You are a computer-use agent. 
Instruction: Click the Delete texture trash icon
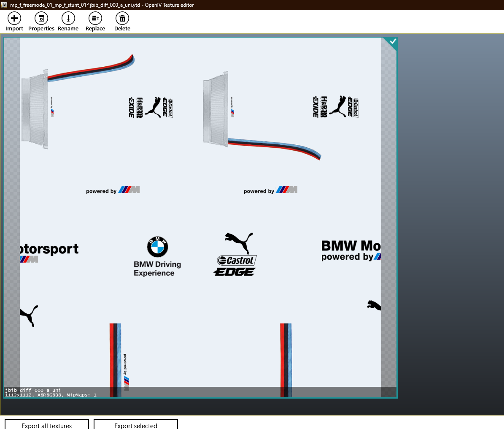click(x=122, y=18)
